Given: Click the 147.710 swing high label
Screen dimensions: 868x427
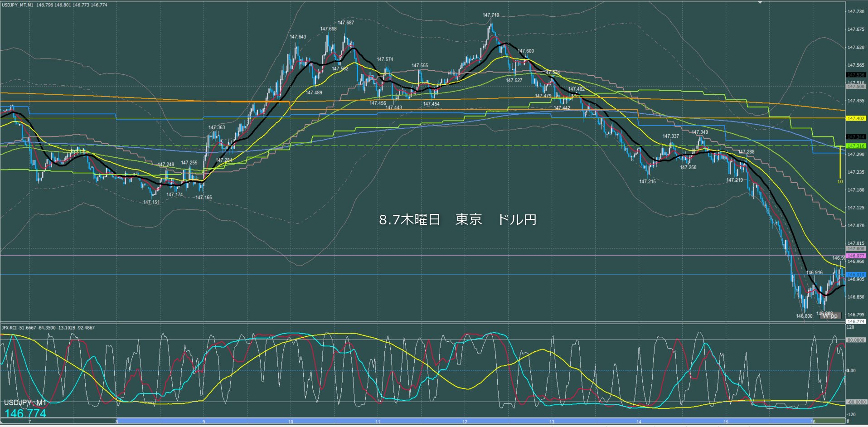Looking at the screenshot, I should click(x=491, y=15).
